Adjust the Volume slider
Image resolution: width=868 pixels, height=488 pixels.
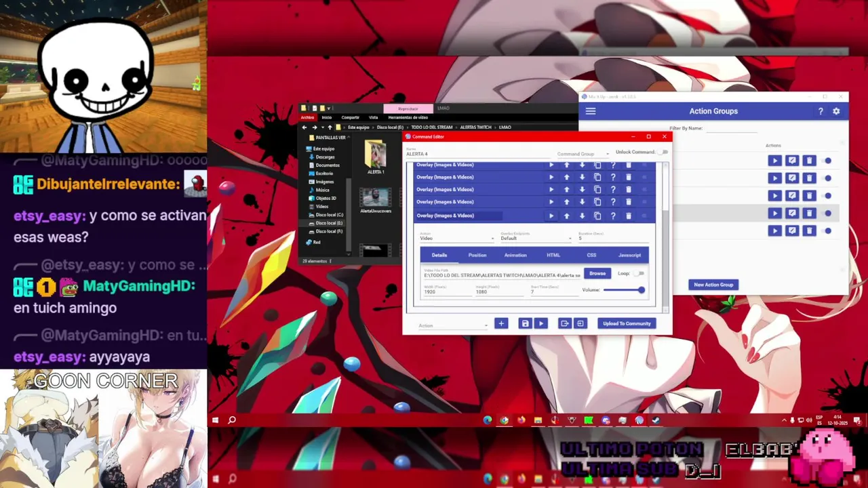(623, 290)
